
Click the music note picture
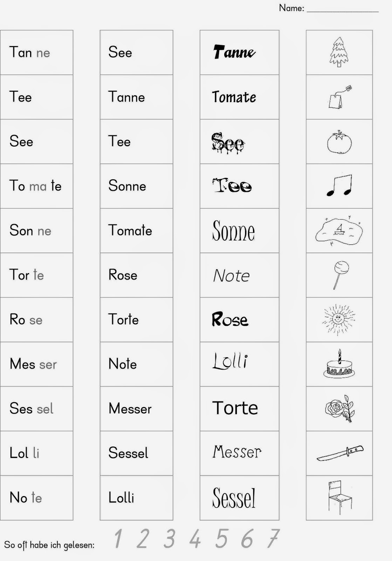point(339,185)
